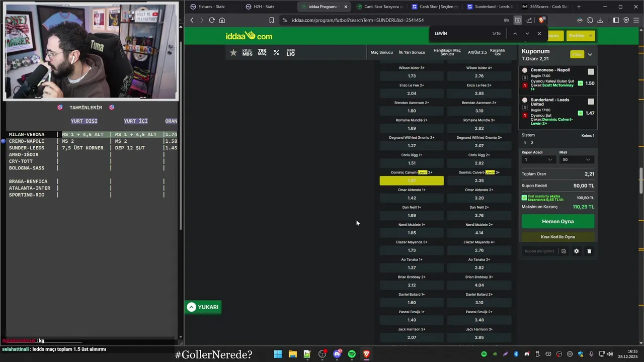Open the Brave Shields lion icon

coord(541,20)
